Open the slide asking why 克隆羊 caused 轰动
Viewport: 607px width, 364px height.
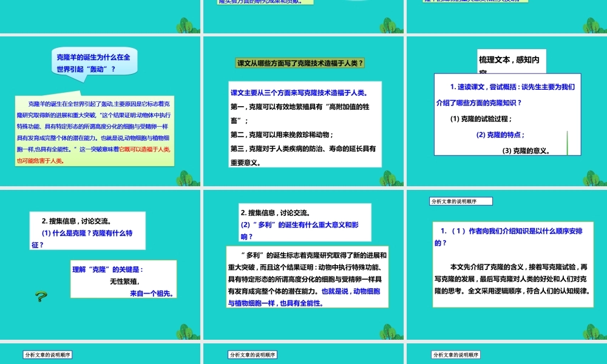(x=100, y=111)
